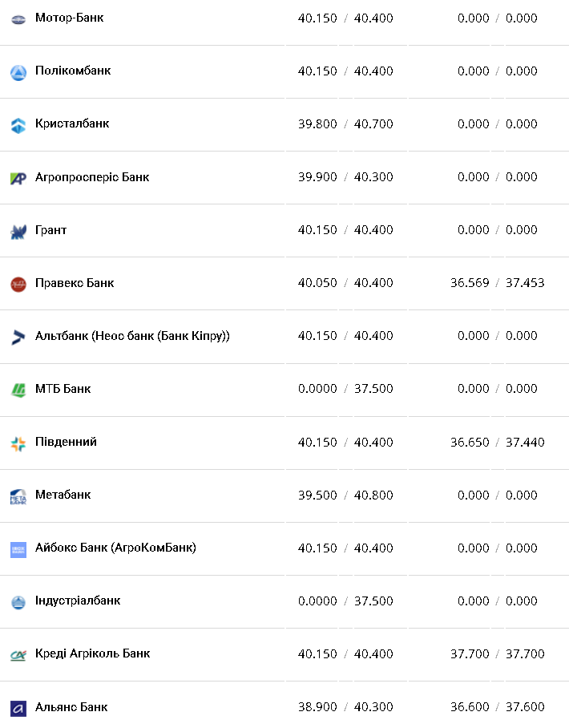This screenshot has width=569, height=728.
Task: Click the Мотор-Банк logo icon
Action: point(18,18)
